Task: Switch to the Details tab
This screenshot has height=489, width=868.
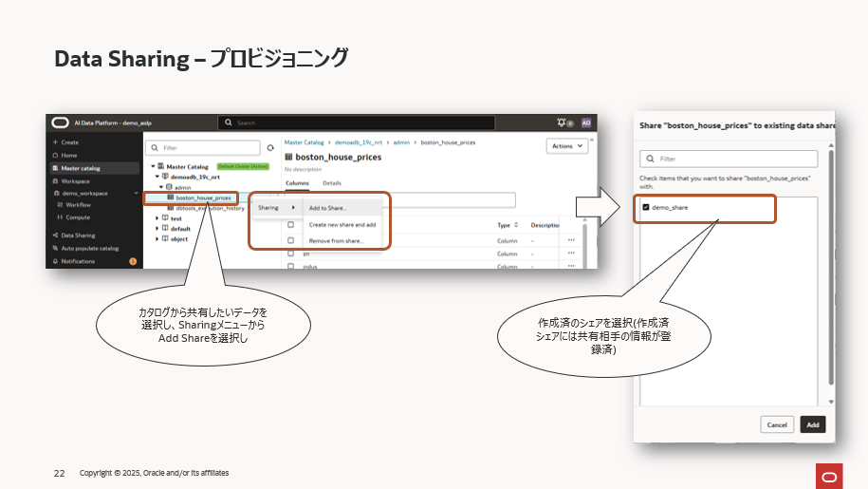Action: point(332,183)
